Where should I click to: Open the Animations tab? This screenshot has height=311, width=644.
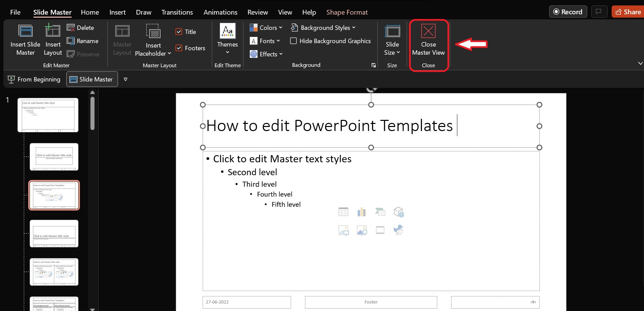click(220, 12)
